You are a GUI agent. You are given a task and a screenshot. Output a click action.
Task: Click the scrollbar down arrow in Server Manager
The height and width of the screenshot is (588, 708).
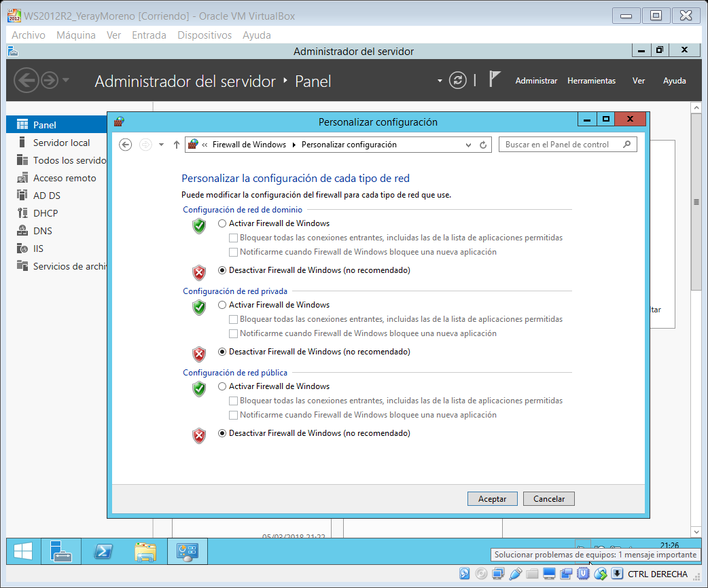tap(696, 532)
